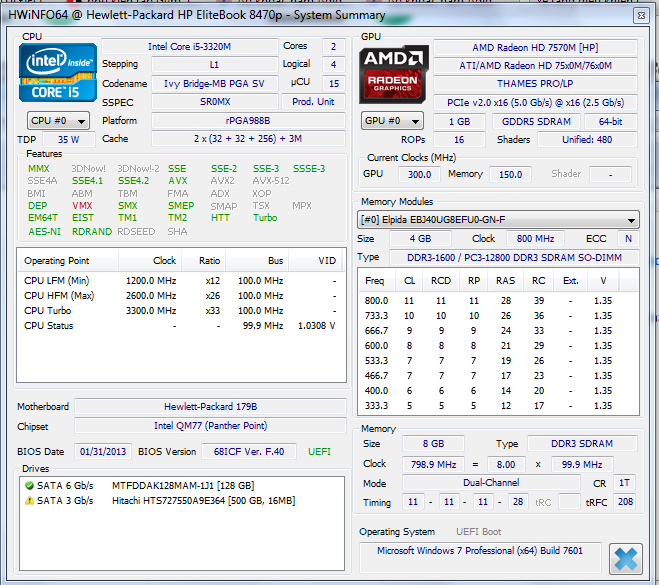Screen dimensions: 659x585
Task: Click green check icon beside SATA 6 Gb/s
Action: pyautogui.click(x=29, y=485)
